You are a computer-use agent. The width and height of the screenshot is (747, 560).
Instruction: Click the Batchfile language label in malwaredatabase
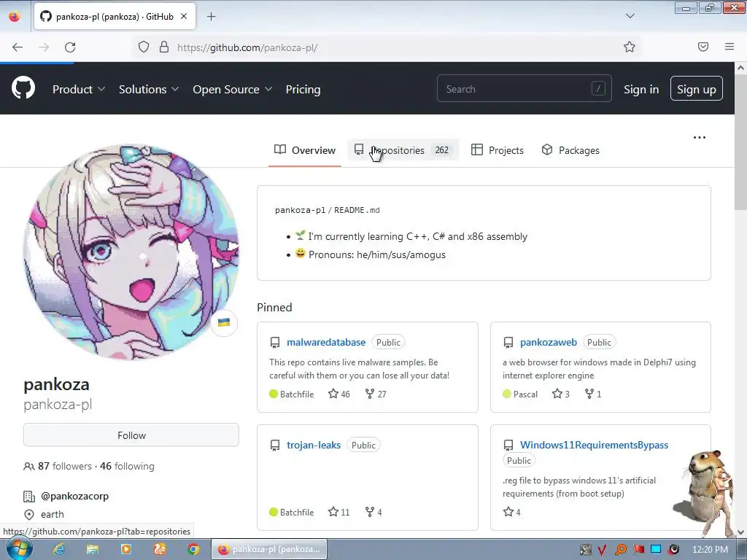[297, 394]
